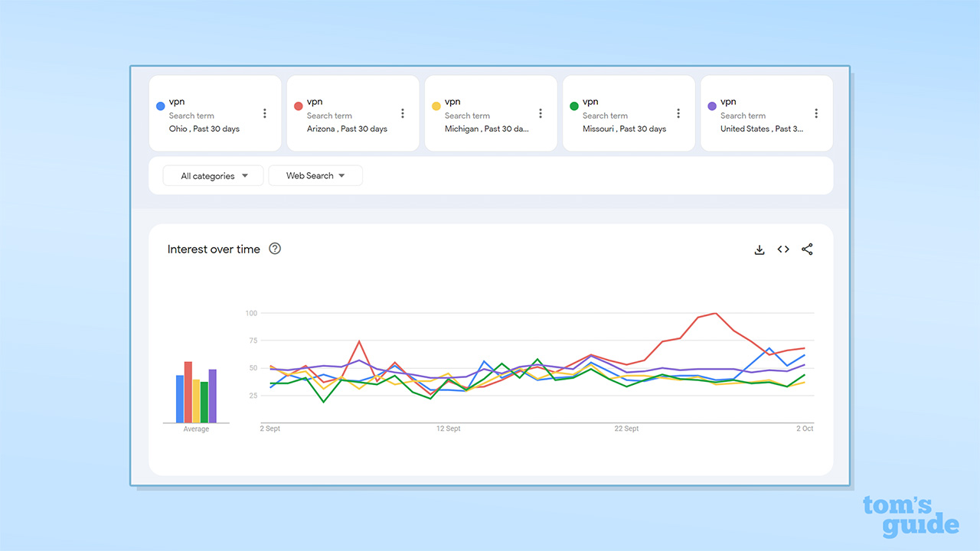Expand the All categories dropdown

point(214,176)
